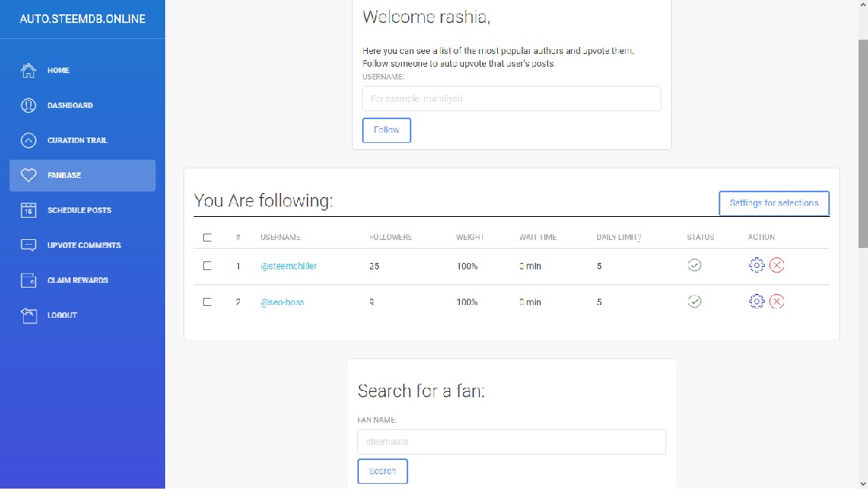Select Fanbase in the sidebar menu
This screenshot has width=868, height=491.
[82, 176]
